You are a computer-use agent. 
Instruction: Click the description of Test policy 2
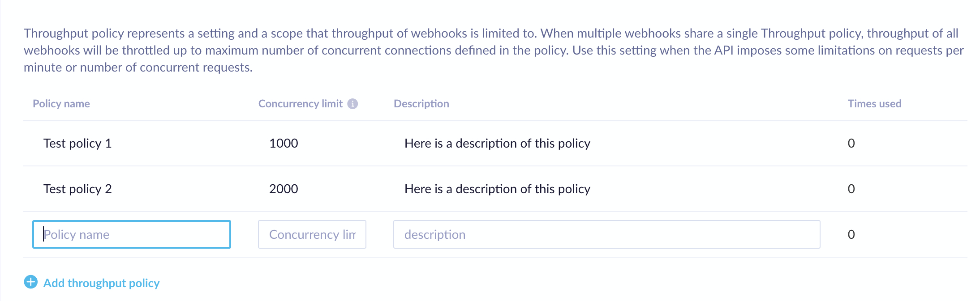click(x=497, y=189)
